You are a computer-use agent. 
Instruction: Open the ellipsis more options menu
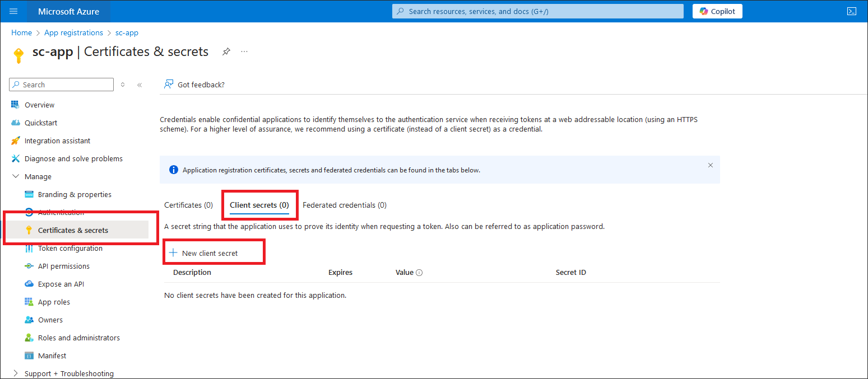244,52
